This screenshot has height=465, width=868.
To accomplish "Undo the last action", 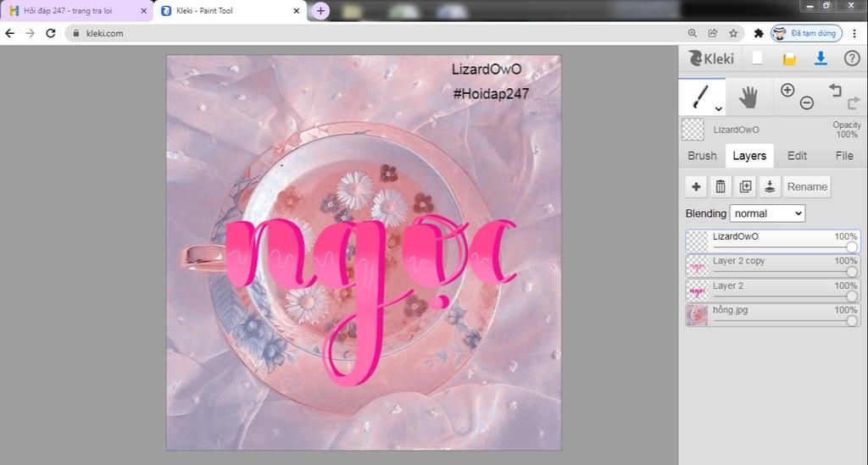I will (835, 90).
